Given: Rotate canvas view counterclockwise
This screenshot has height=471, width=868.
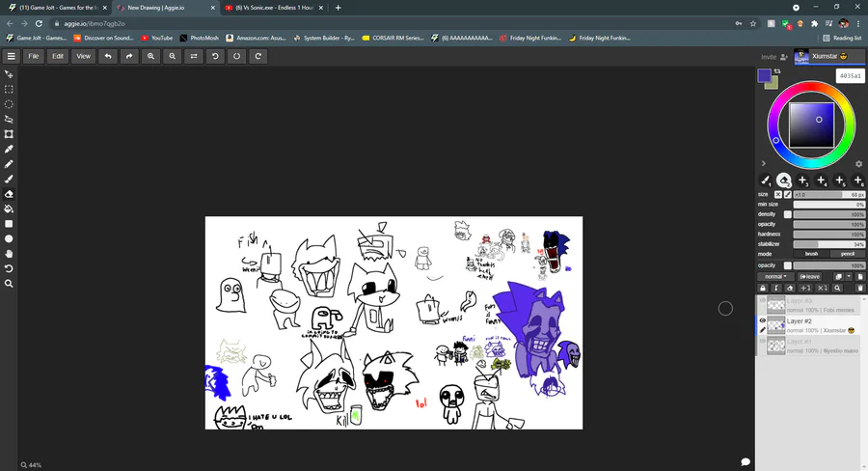Looking at the screenshot, I should coord(215,56).
